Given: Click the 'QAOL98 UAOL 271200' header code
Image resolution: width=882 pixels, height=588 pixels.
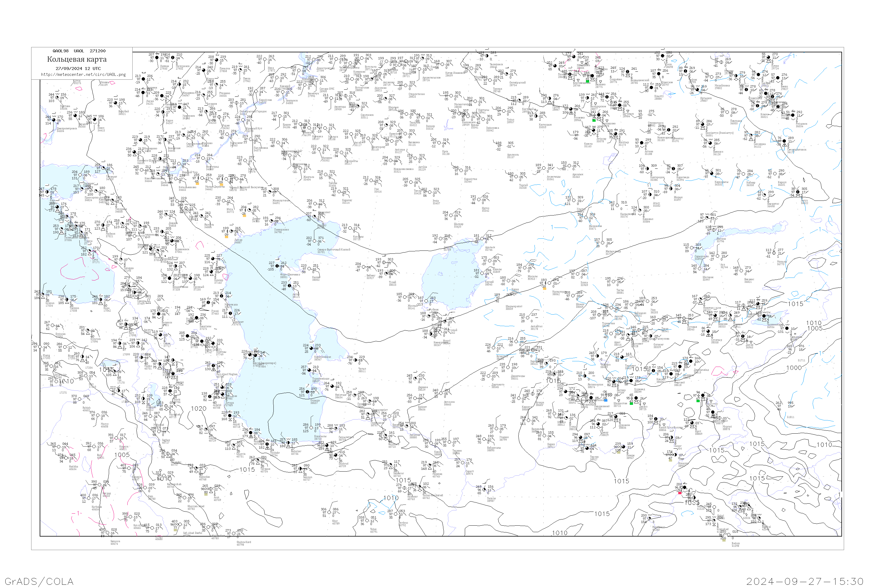Looking at the screenshot, I should 79,51.
